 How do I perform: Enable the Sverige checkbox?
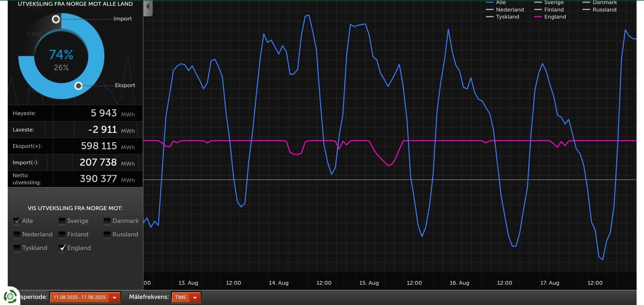tap(62, 221)
